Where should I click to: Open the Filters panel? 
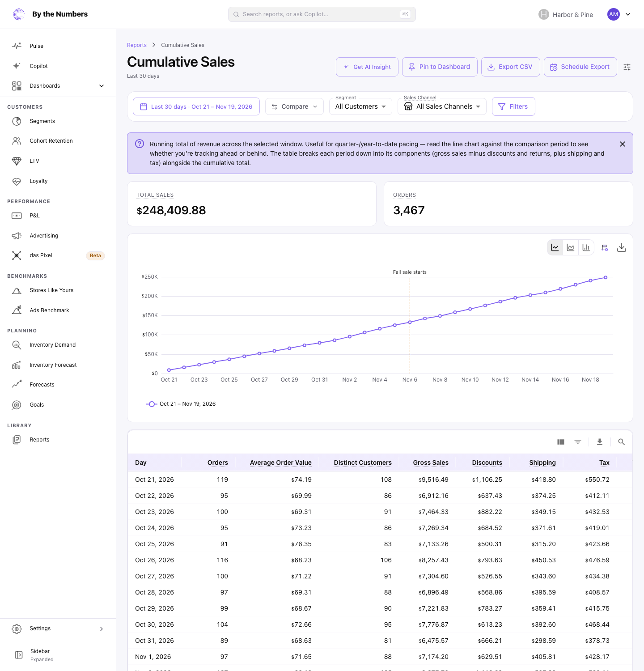point(513,106)
